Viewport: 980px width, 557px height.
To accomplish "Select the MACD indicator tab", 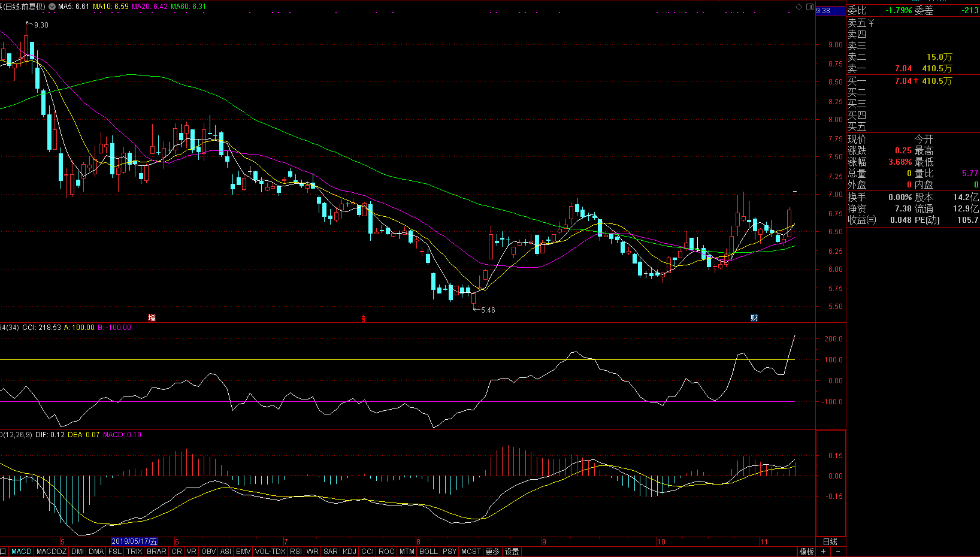I will coord(21,552).
